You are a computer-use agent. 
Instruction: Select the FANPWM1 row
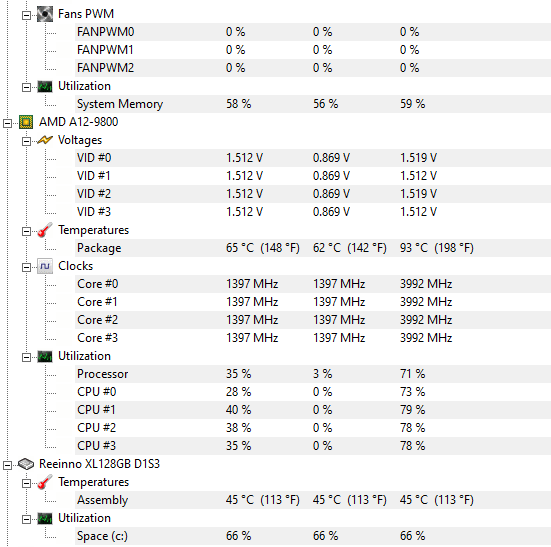pos(313,50)
